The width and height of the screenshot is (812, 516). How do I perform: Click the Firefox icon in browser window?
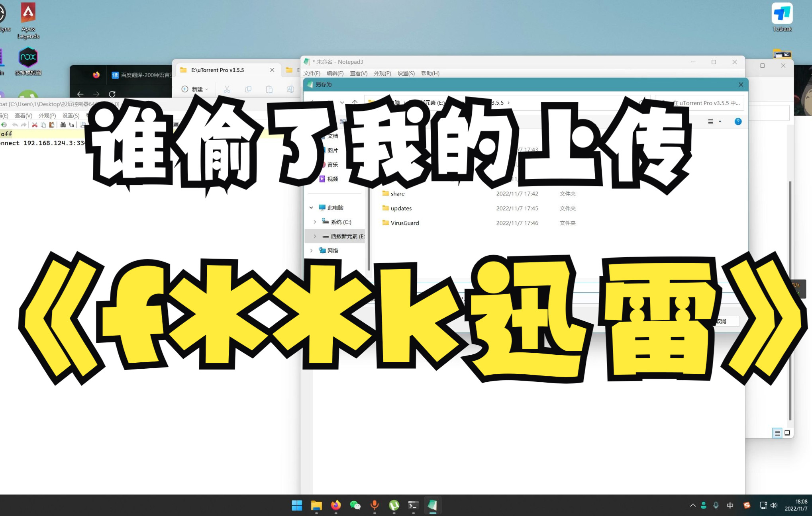[x=96, y=75]
